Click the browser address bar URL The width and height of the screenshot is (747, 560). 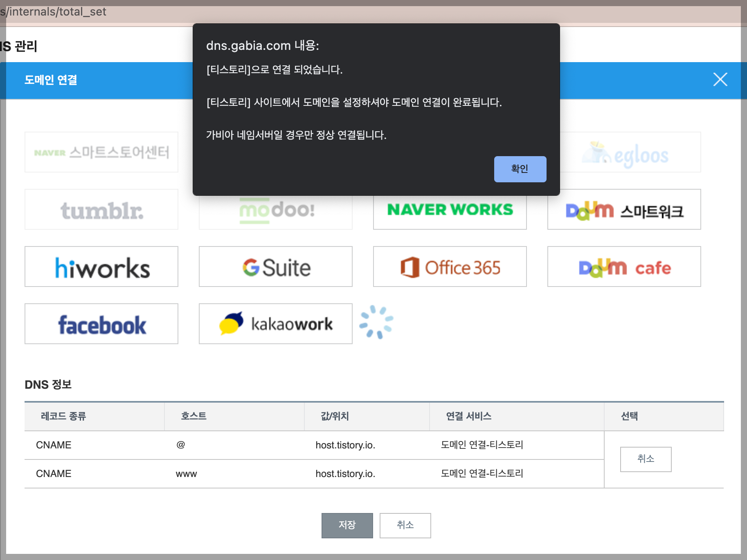tap(53, 11)
